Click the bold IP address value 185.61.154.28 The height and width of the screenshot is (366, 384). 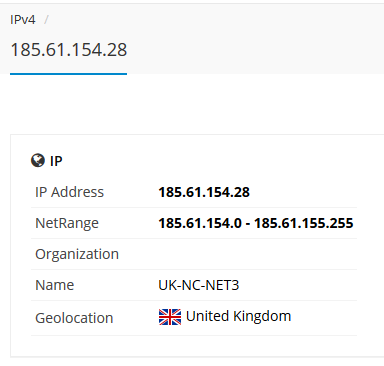coord(204,192)
